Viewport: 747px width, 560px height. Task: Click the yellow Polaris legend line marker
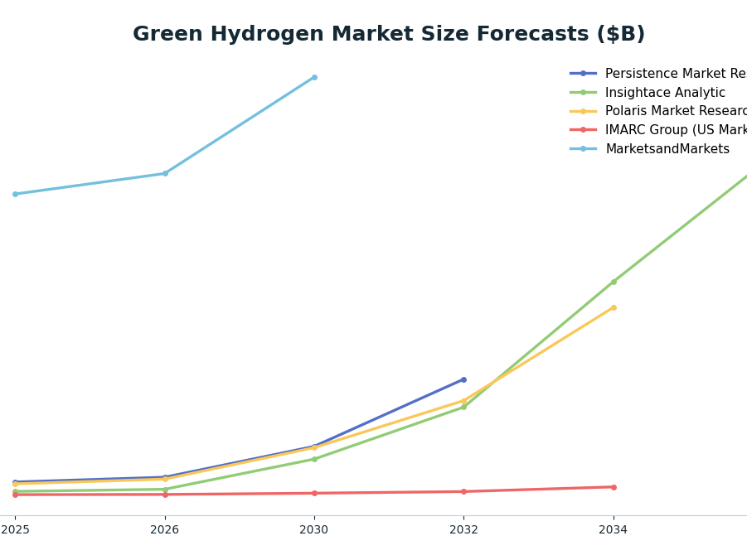pos(583,112)
